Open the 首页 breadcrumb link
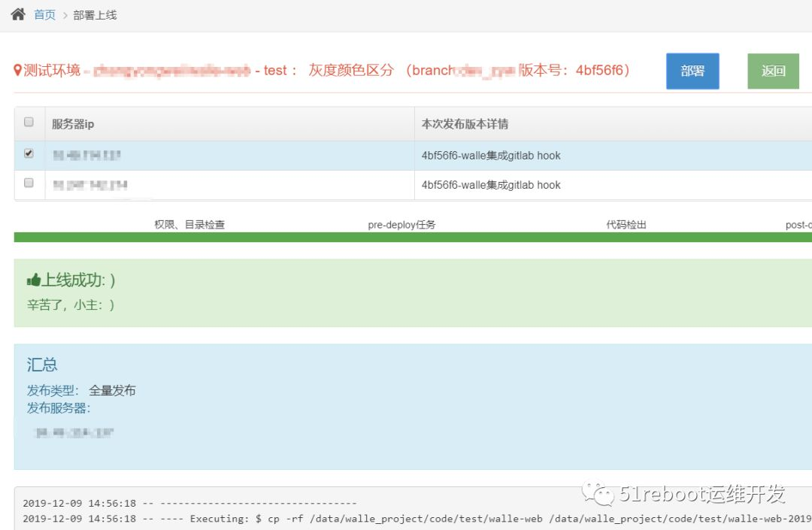The height and width of the screenshot is (530, 812). [44, 14]
